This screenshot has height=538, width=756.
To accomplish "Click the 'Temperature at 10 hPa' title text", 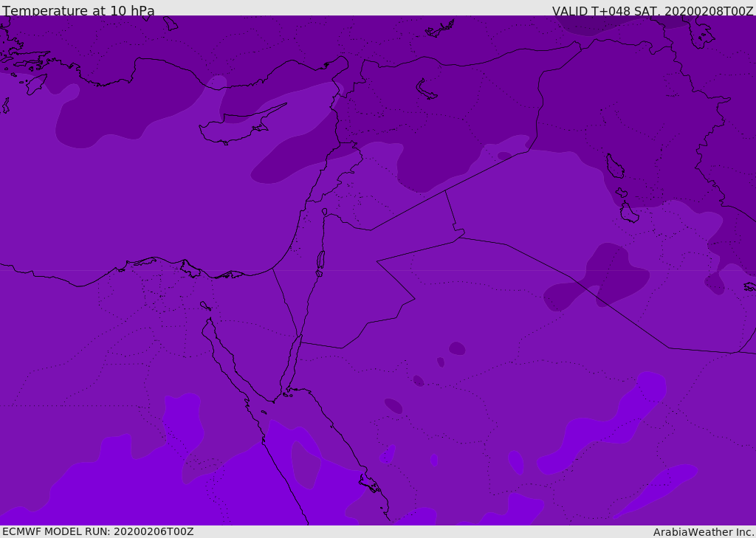I will tap(78, 10).
